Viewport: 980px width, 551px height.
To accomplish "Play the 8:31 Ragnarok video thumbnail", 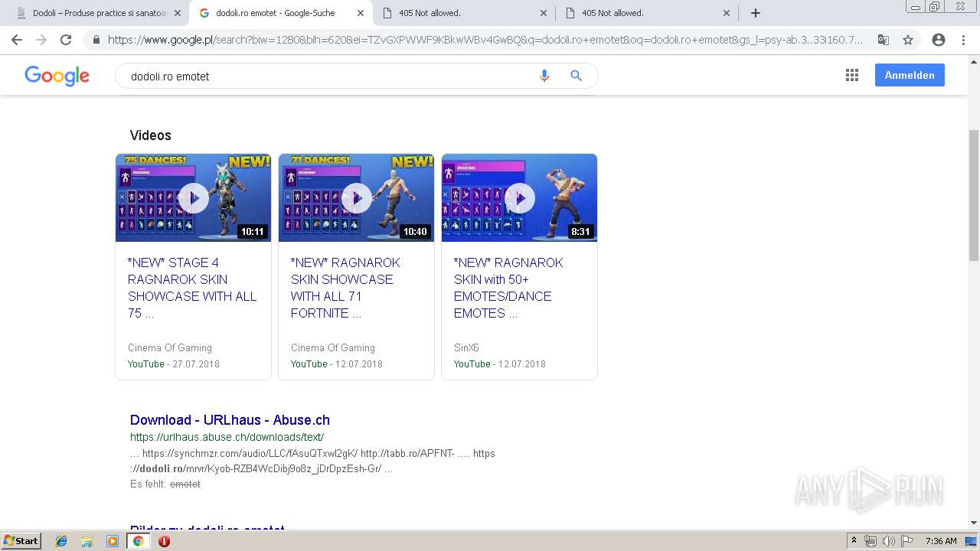I will pos(519,198).
